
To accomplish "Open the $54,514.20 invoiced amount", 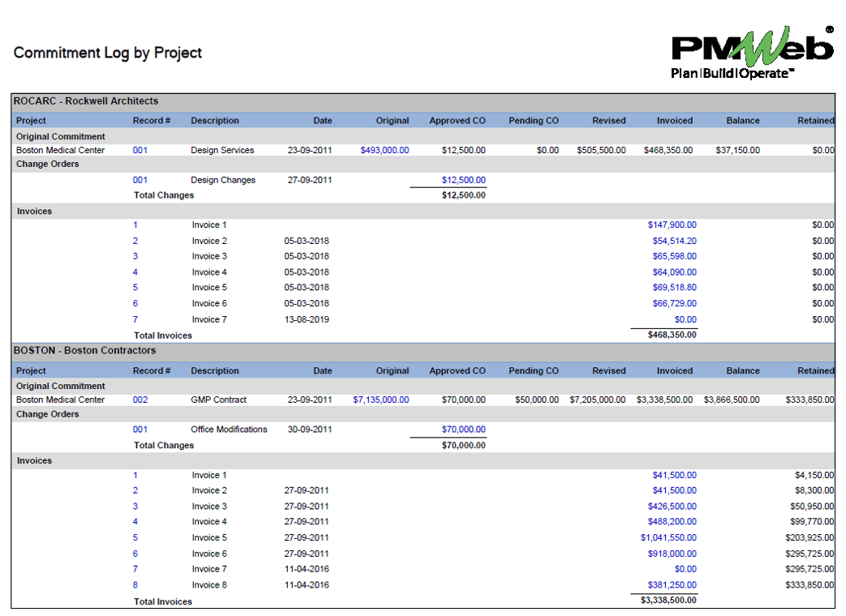I will click(x=674, y=241).
